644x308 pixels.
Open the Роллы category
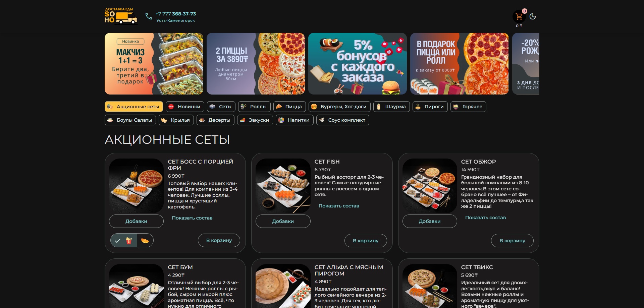tap(254, 107)
